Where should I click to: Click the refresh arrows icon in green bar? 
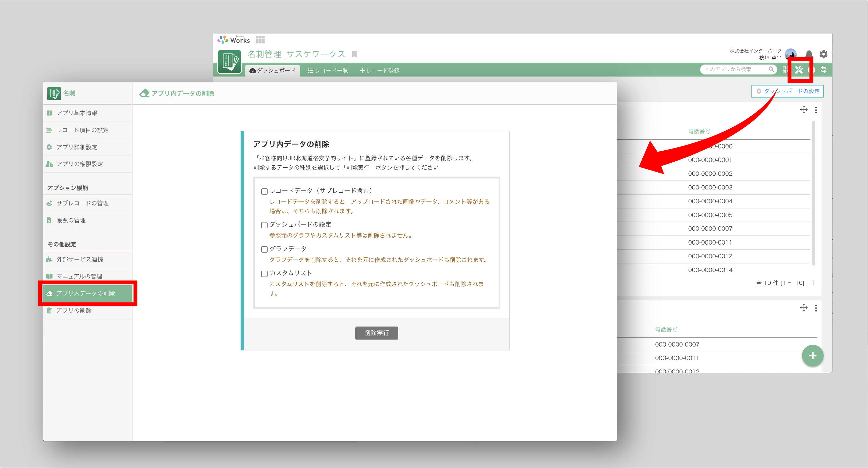(824, 70)
